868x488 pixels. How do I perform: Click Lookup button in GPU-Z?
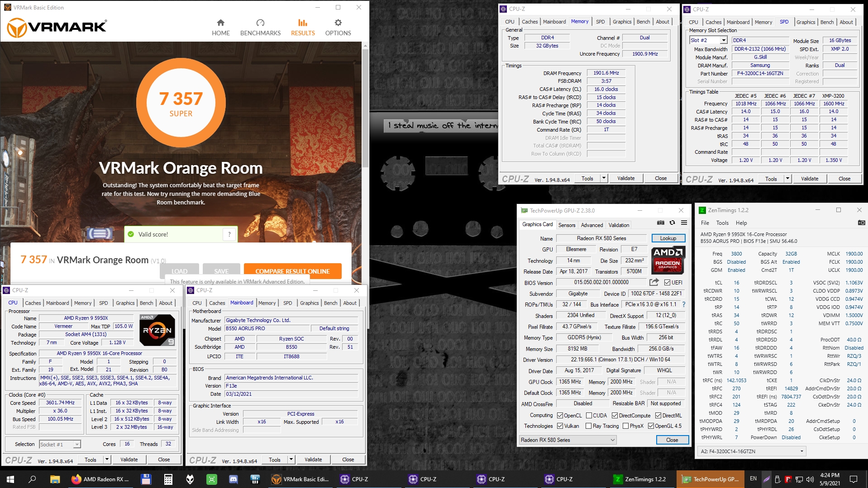(668, 238)
